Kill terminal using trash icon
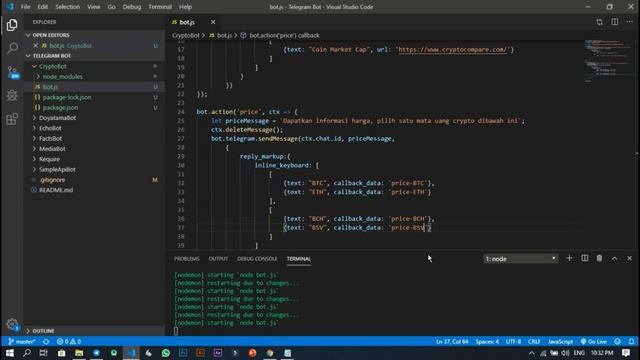The height and width of the screenshot is (360, 640). (599, 258)
